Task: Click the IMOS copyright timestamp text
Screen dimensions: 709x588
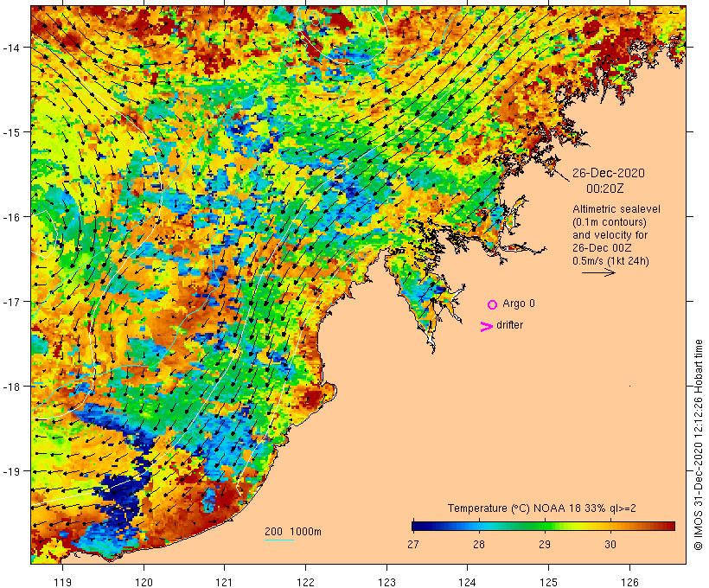Action: [x=698, y=444]
